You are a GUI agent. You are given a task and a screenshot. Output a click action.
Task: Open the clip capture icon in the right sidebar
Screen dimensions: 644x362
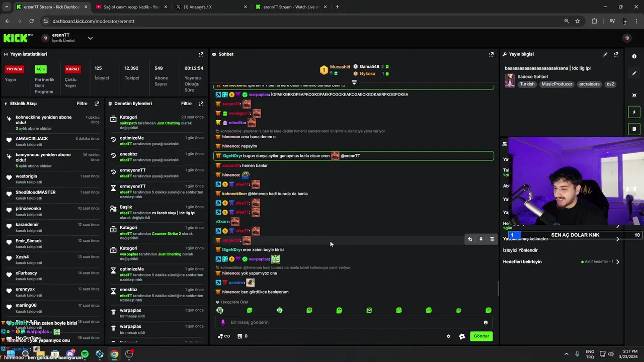click(x=634, y=95)
